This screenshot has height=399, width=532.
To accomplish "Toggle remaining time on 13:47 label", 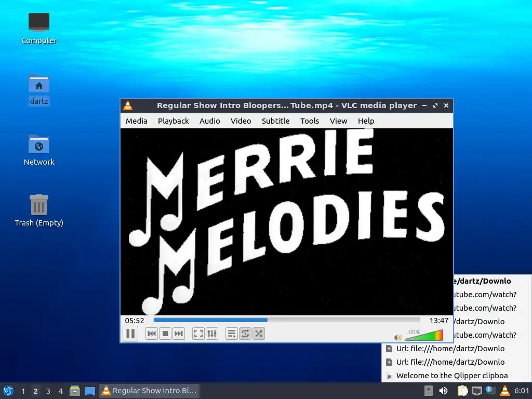I will point(439,321).
